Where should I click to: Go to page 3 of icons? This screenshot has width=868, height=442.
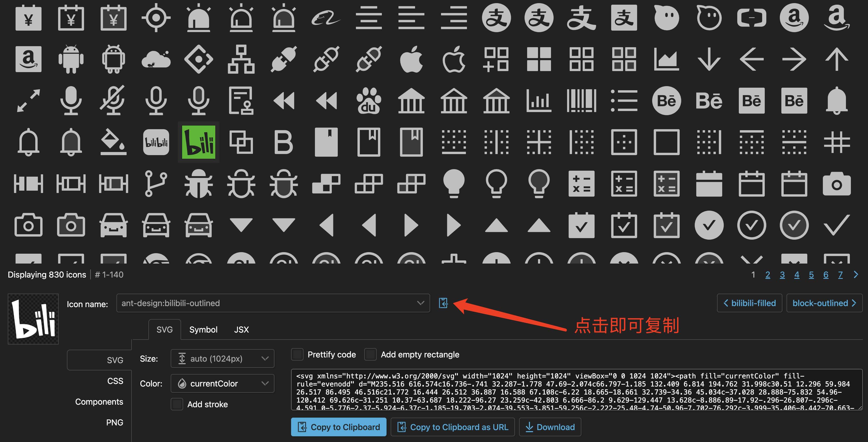point(782,275)
